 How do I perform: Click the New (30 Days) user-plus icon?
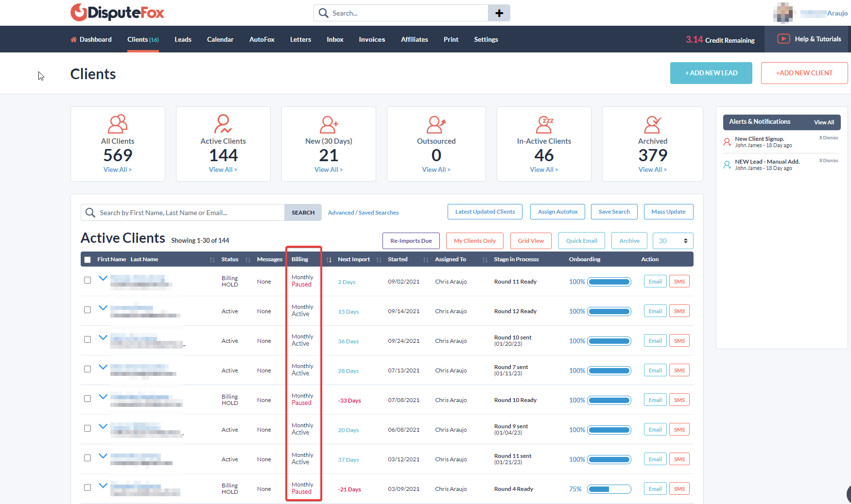pos(329,124)
